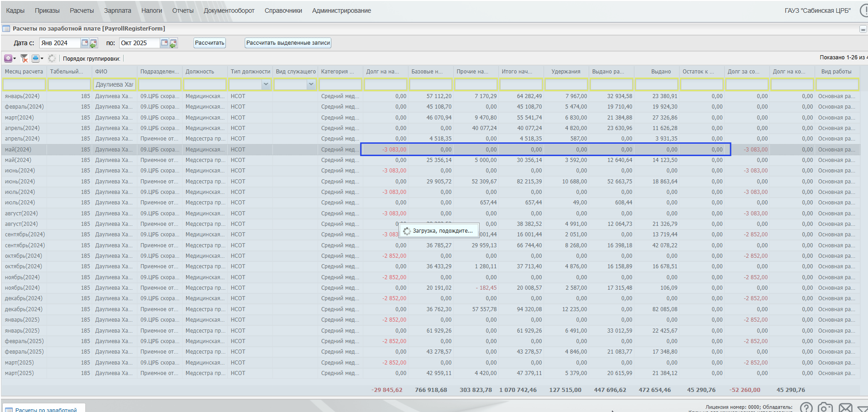Viewport: 868px width, 412px height.
Task: Click 'Рассчитать выделенные записи' button
Action: [x=288, y=43]
